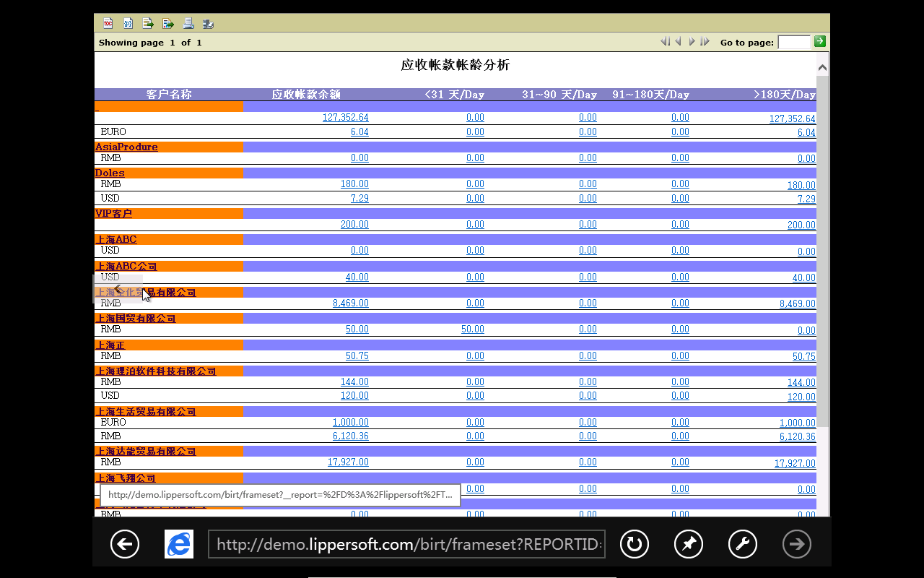Go to the previous report page

678,42
